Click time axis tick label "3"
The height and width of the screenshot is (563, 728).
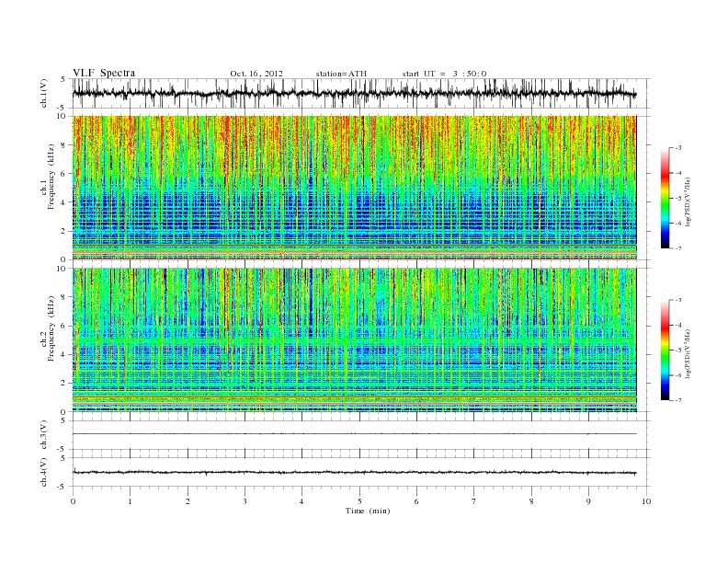[245, 501]
